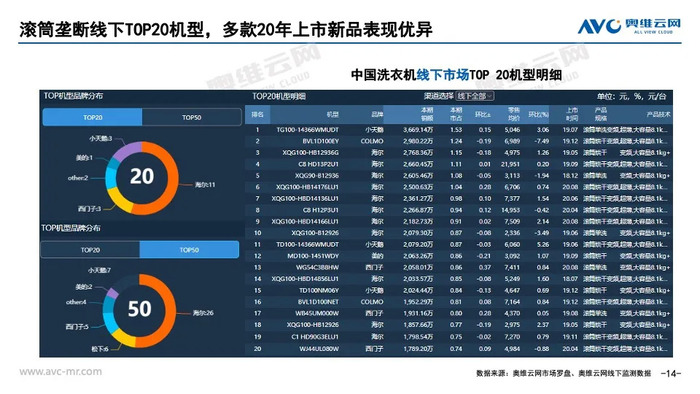Click the 松下:6 label in lower chart
This screenshot has height=394, width=700.
(100, 349)
